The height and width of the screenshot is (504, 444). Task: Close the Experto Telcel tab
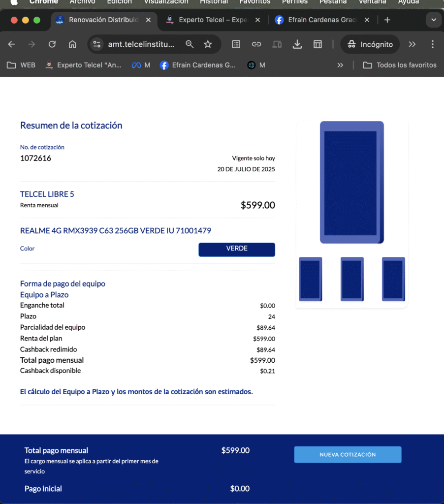tap(257, 20)
